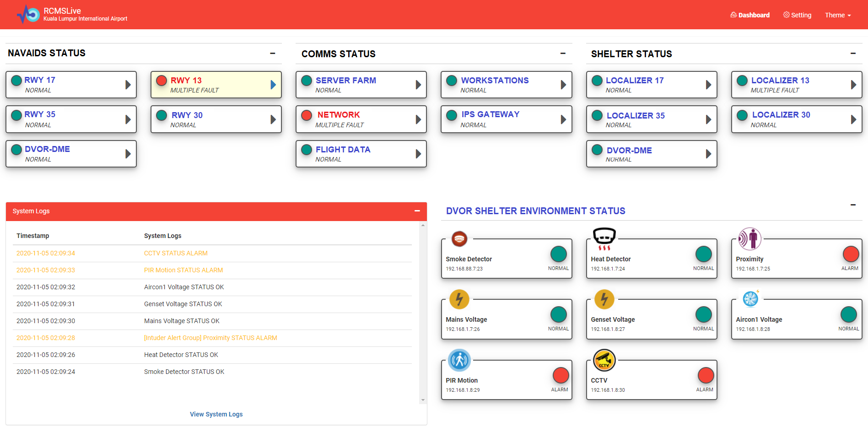Image resolution: width=868 pixels, height=438 pixels.
Task: Open the Setting menu item
Action: click(x=797, y=15)
